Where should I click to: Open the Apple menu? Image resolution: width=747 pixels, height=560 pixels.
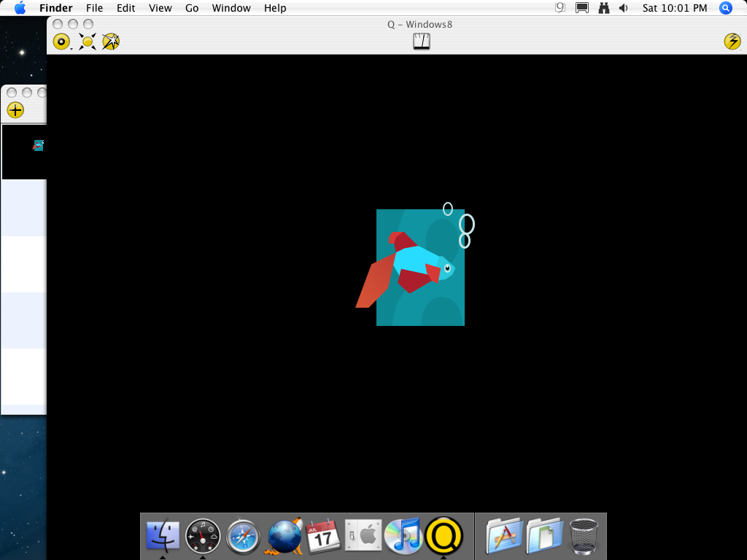tap(20, 7)
